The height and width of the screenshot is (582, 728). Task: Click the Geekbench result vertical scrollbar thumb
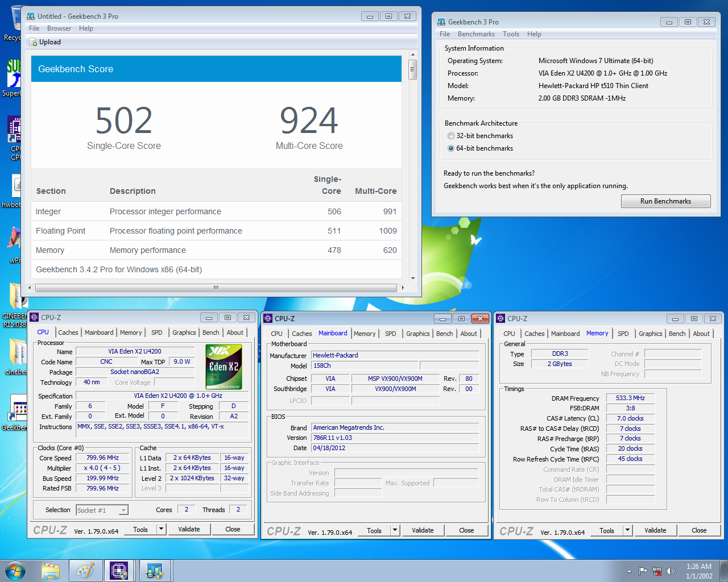[x=412, y=70]
